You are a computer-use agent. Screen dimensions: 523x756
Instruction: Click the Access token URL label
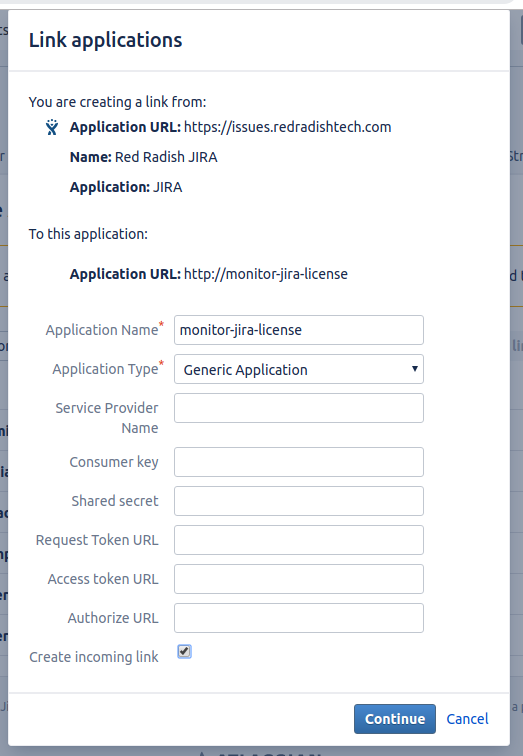(x=103, y=579)
